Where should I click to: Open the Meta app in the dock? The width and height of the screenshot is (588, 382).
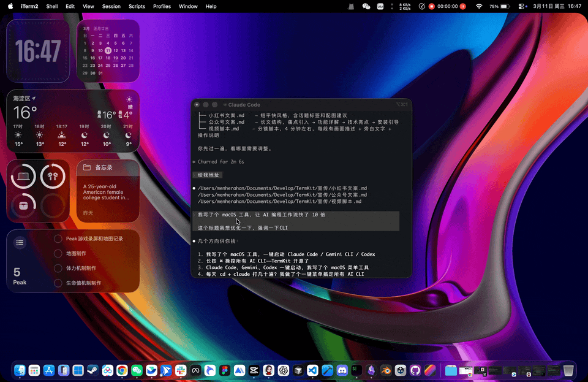click(x=195, y=371)
